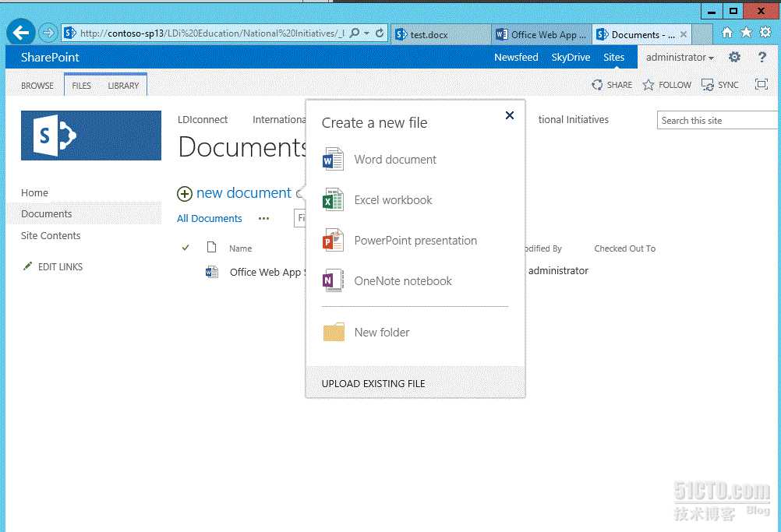Open SharePoint Settings gear menu

click(x=735, y=57)
